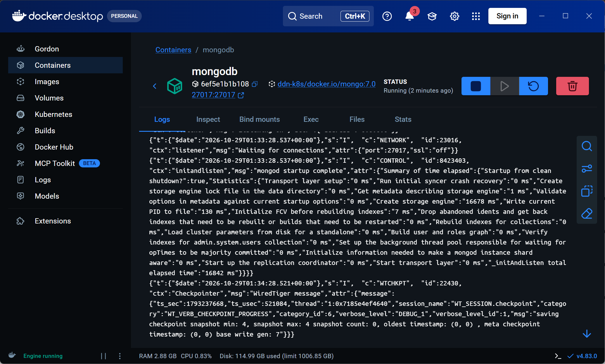Open MCP Toolkit in the sidebar
This screenshot has height=364, width=605.
coord(65,163)
